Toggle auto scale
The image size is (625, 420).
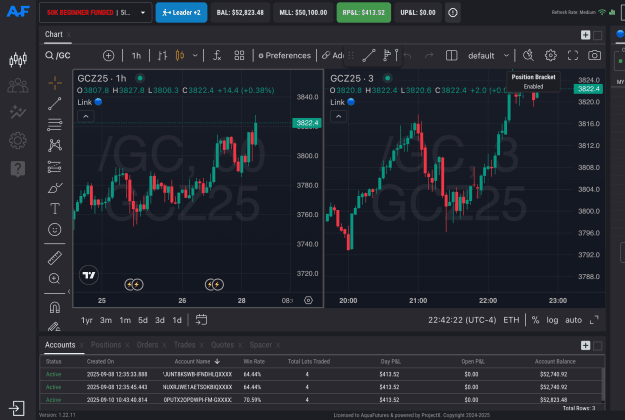(573, 320)
